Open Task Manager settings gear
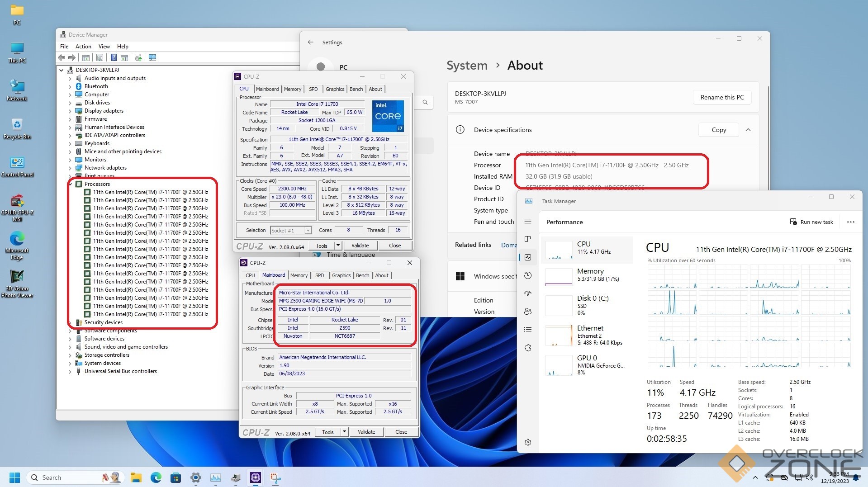The height and width of the screenshot is (487, 868). [x=528, y=442]
